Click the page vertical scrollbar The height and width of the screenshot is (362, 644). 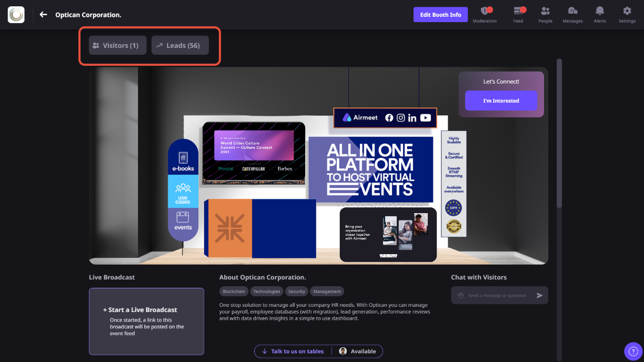click(x=559, y=133)
